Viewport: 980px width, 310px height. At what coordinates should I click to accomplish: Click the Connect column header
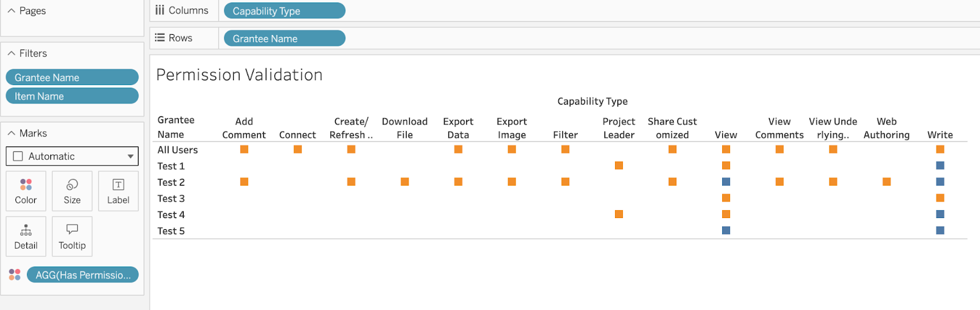pyautogui.click(x=298, y=135)
